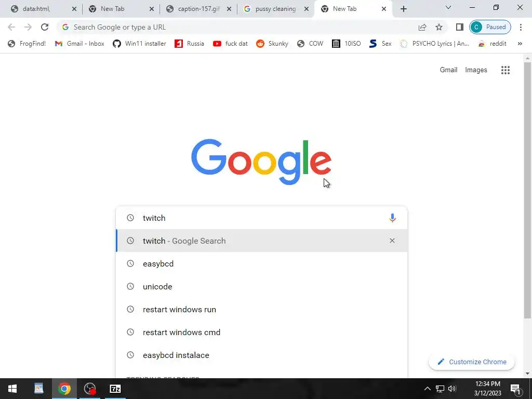Close the data:html tab

coord(74,9)
